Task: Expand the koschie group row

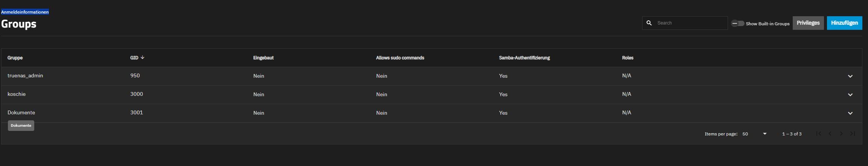Action: point(850,95)
